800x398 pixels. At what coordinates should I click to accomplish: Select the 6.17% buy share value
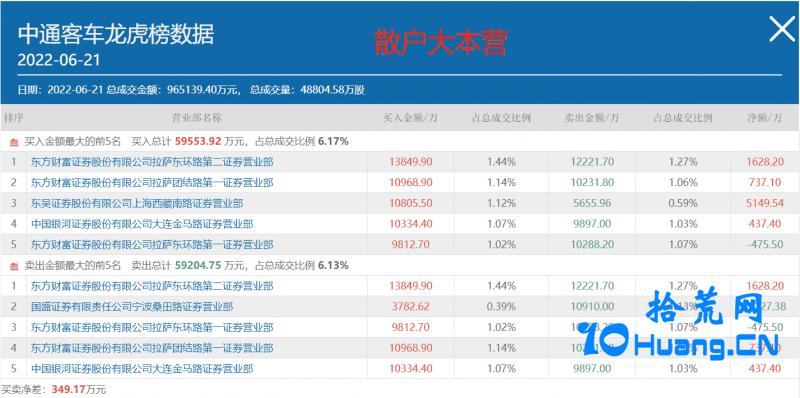333,142
